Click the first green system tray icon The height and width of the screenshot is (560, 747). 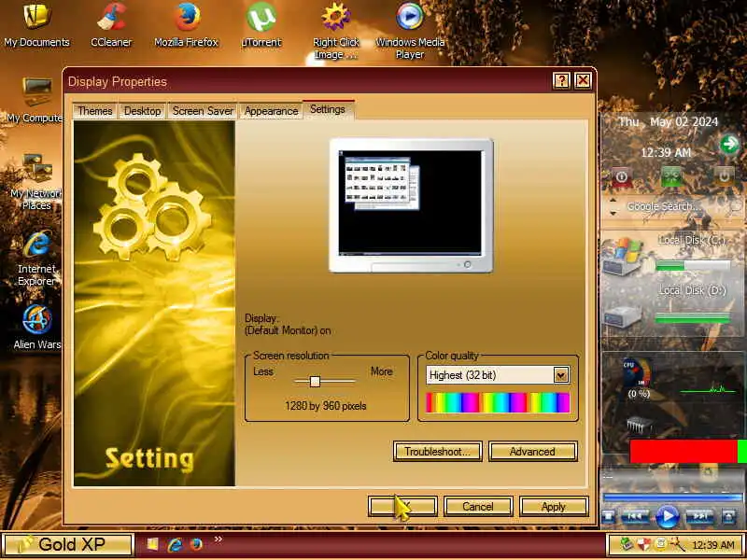pos(627,544)
